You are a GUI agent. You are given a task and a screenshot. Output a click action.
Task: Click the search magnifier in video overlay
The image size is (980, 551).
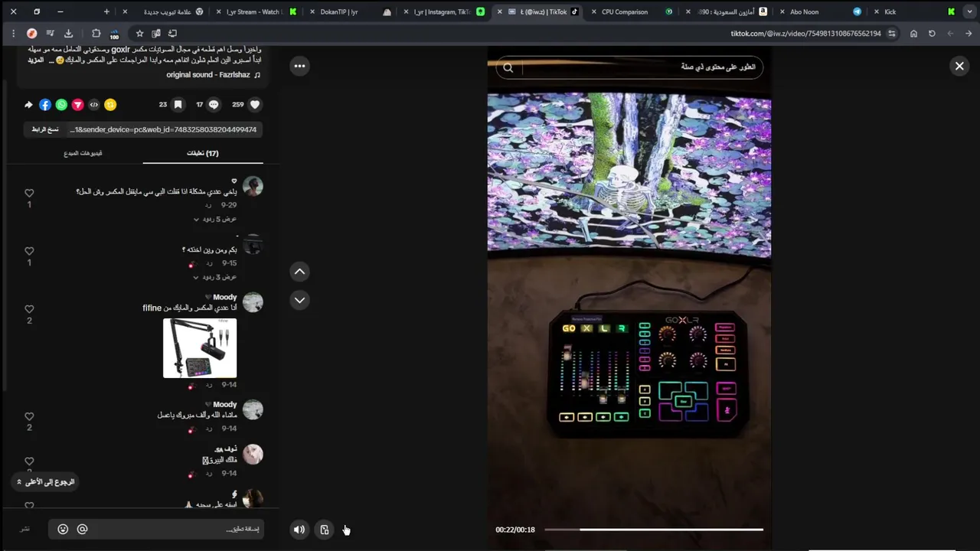click(x=508, y=67)
